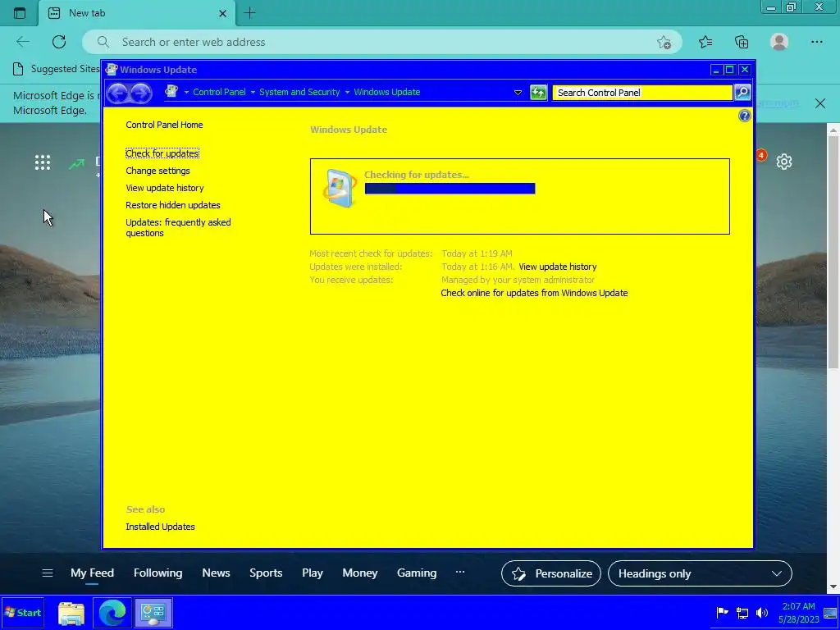Click in the Search Control Panel field
The width and height of the screenshot is (840, 630).
pos(641,92)
